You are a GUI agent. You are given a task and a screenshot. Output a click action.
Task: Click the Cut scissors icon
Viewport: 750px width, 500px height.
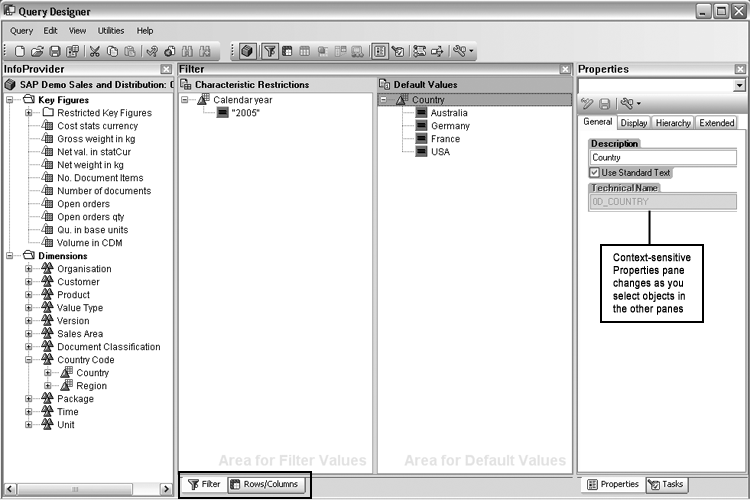coord(95,51)
